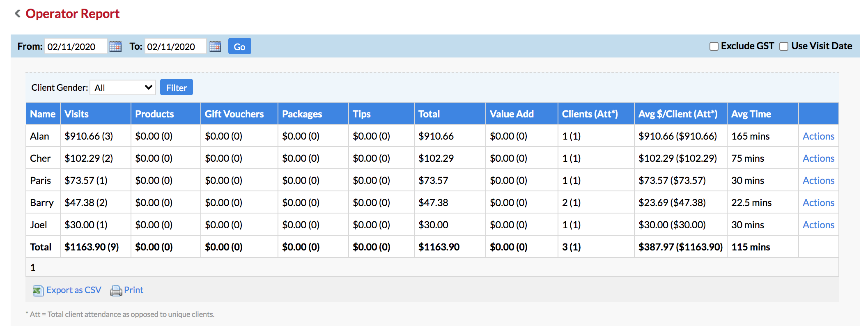
Task: Open Actions for Alan
Action: 818,136
